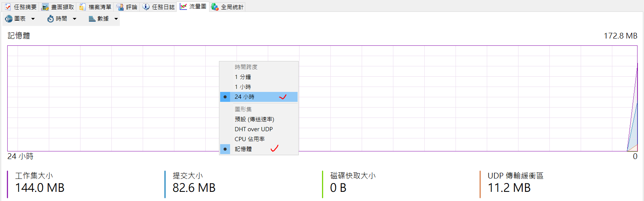Click the 評論 tab icon
The height and width of the screenshot is (201, 644).
[x=120, y=7]
